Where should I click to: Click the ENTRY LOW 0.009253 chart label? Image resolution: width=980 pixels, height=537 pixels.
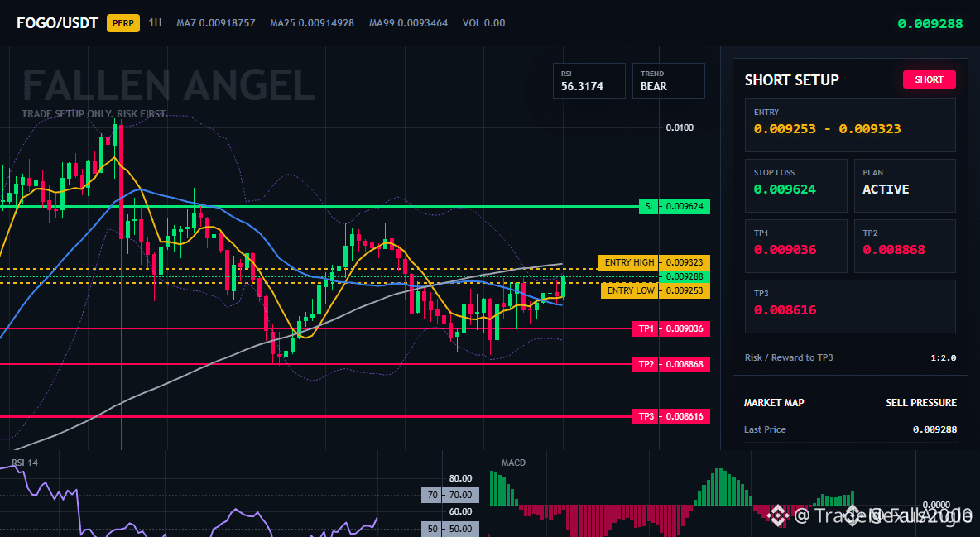tap(655, 290)
